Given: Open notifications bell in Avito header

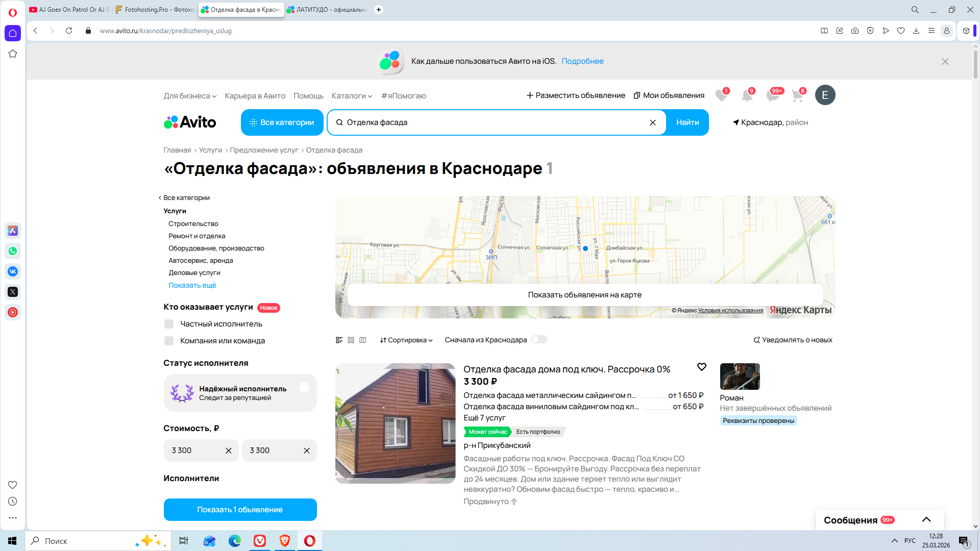Looking at the screenshot, I should 747,95.
